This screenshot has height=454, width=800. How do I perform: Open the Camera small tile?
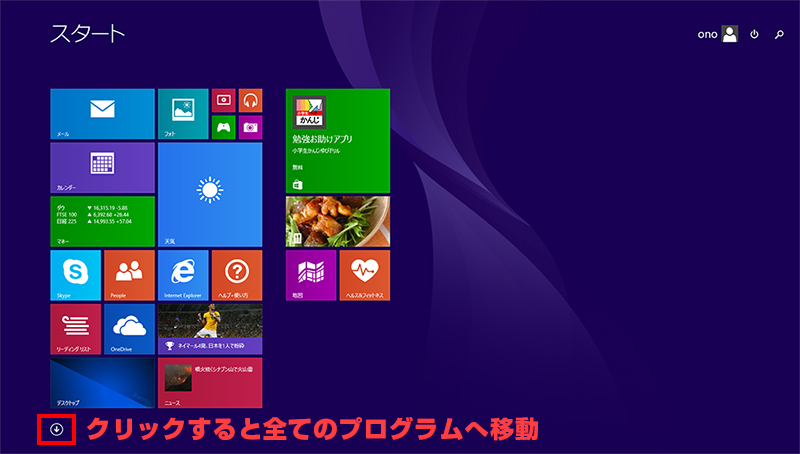250,128
